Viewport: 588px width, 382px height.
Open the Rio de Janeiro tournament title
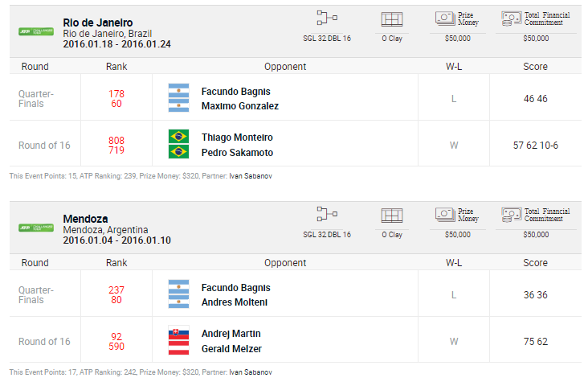click(98, 23)
